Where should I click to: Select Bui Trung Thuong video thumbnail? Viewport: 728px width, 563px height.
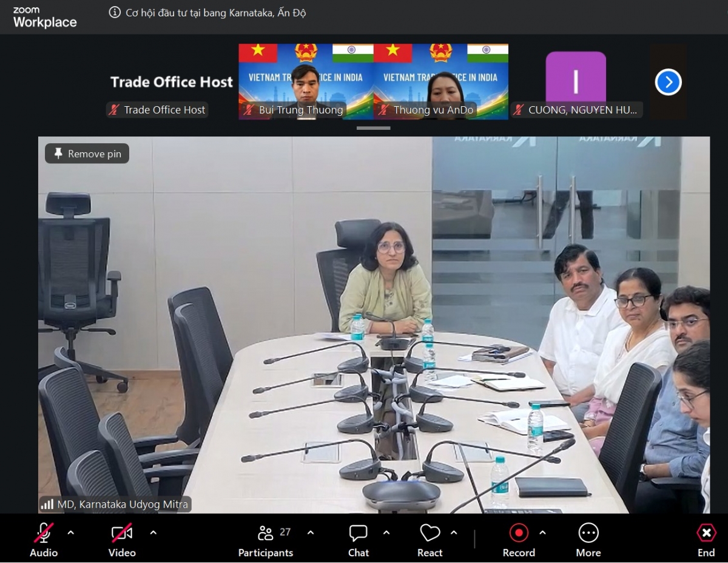(305, 81)
